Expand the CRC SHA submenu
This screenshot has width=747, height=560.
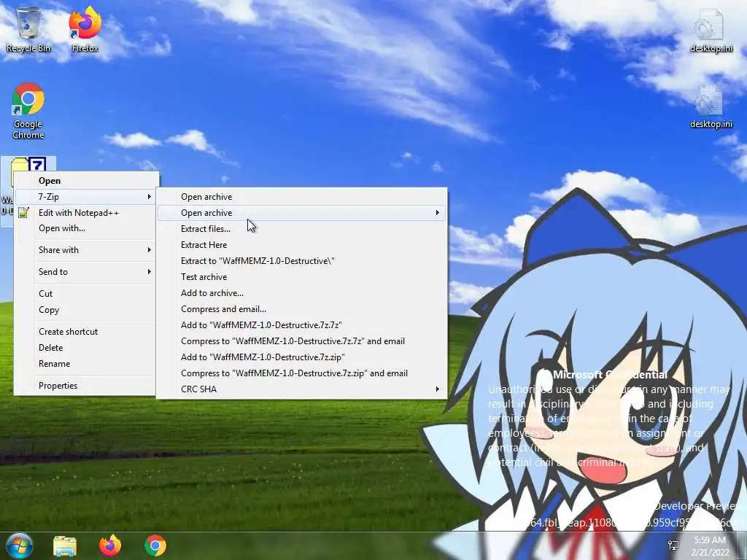coord(301,389)
